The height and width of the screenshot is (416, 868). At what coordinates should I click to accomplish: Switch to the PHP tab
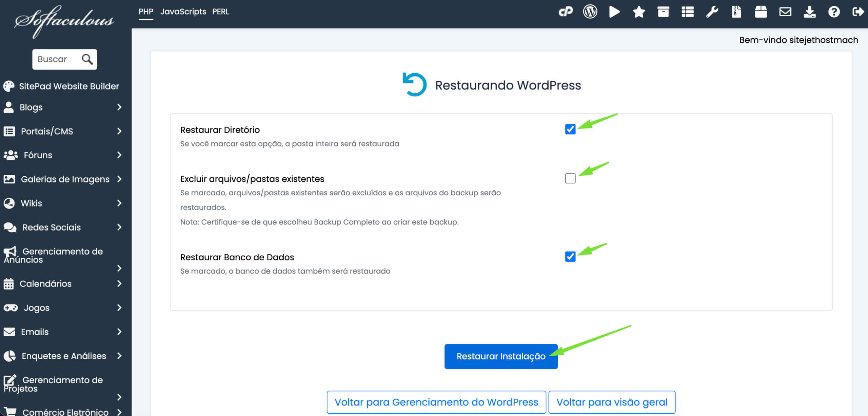pyautogui.click(x=146, y=12)
